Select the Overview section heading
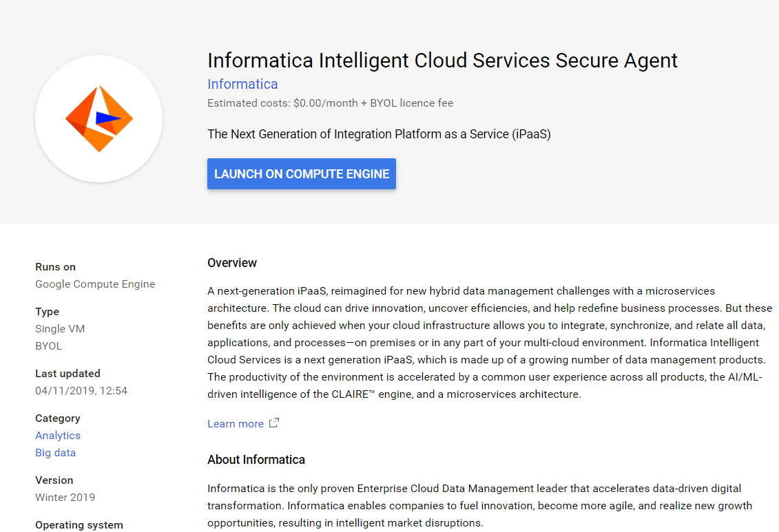The width and height of the screenshot is (779, 532). pos(232,262)
